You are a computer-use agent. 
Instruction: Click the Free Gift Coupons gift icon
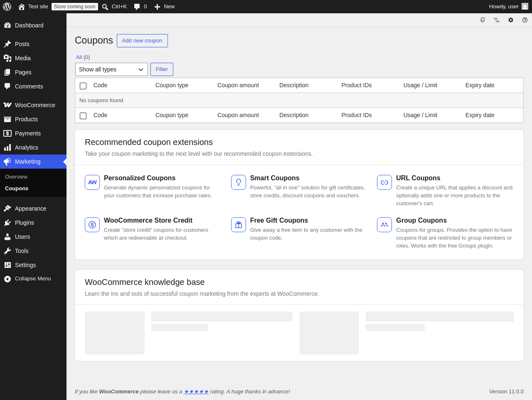pyautogui.click(x=239, y=225)
